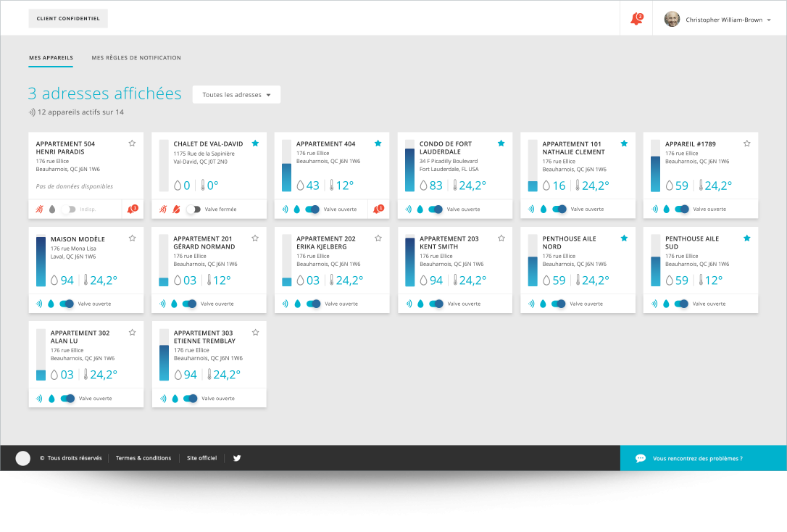Click the Client Confidentiel logo box
Screen dimensions: 787x532
click(68, 19)
